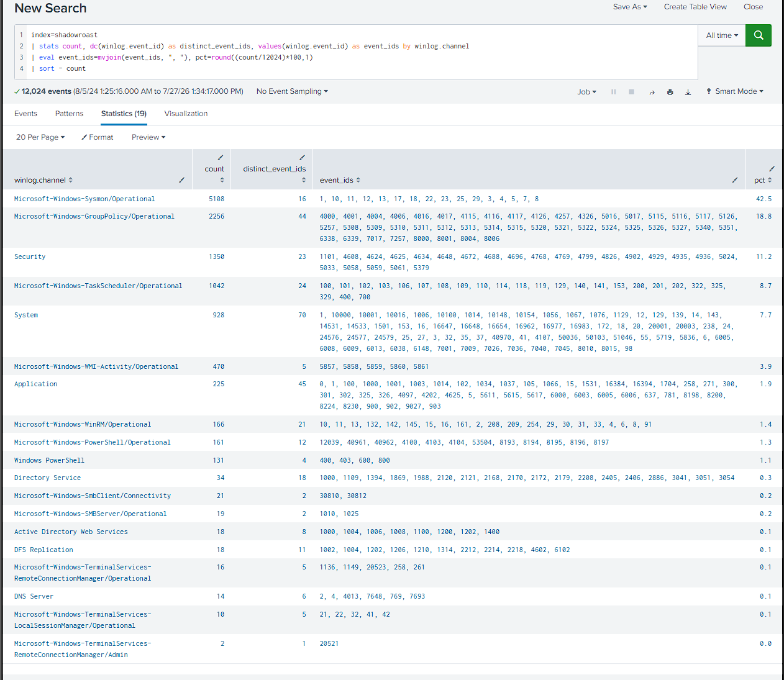The image size is (784, 680).
Task: Switch to the Visualization tab
Action: [x=186, y=114]
